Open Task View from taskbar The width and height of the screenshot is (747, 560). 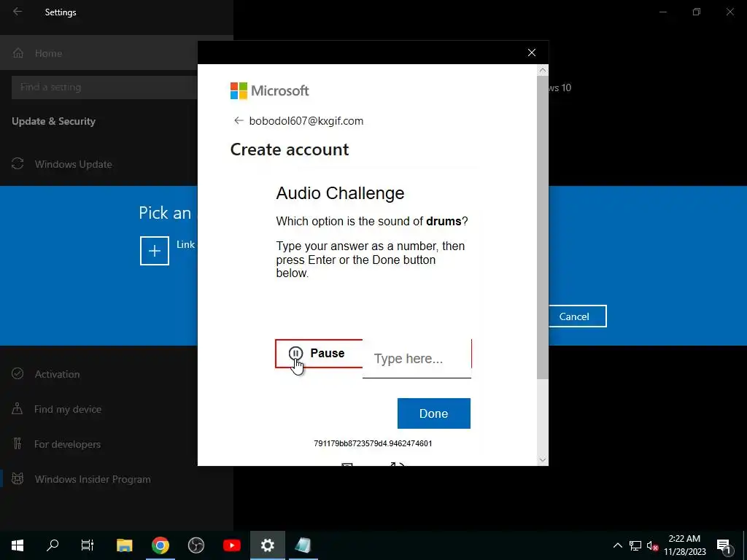(x=88, y=545)
